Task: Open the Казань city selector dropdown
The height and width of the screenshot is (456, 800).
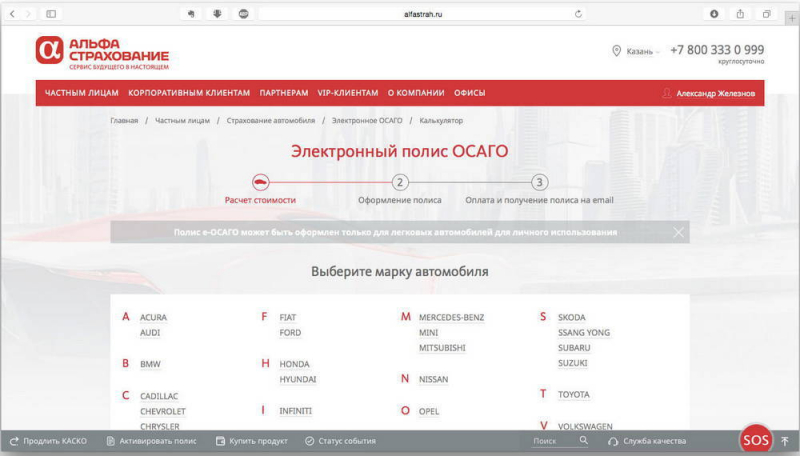Action: pos(636,51)
